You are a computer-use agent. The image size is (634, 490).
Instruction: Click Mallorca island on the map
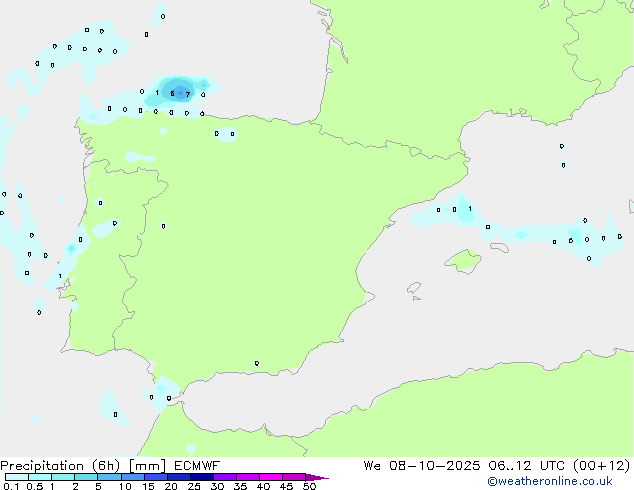pyautogui.click(x=463, y=261)
